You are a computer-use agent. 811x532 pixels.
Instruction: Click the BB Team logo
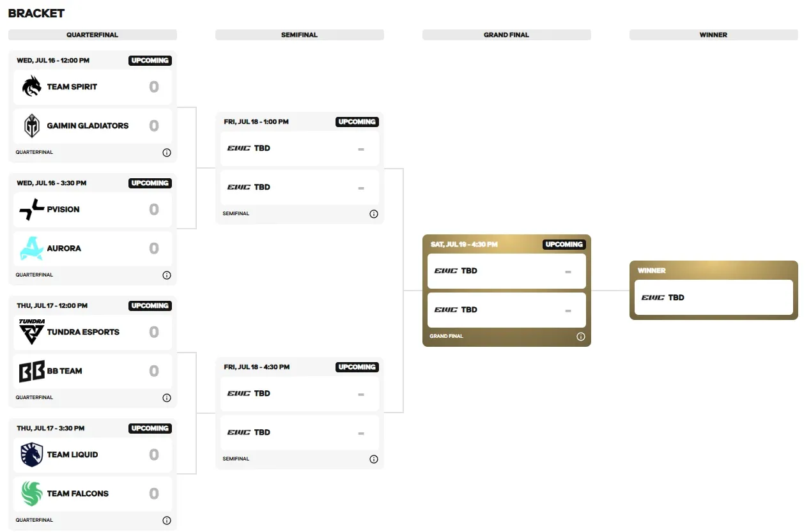coord(31,370)
